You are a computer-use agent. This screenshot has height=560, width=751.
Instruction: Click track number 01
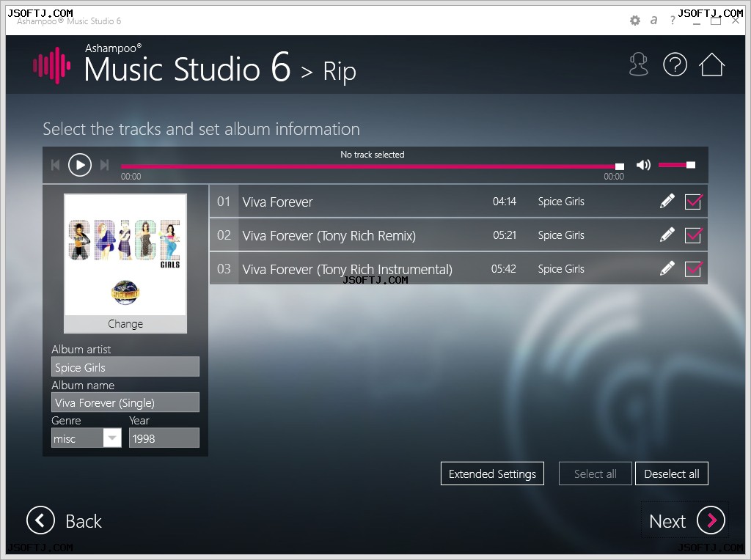[x=224, y=202]
